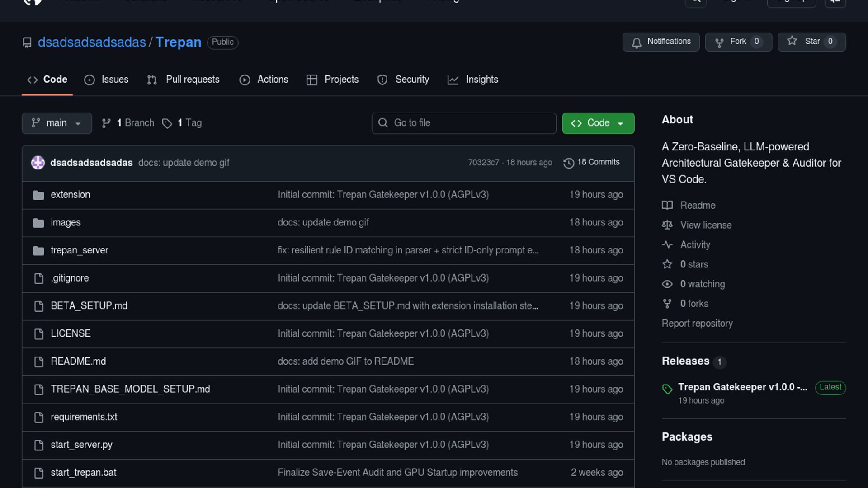Image resolution: width=868 pixels, height=488 pixels.
Task: Go to the Insights tab
Action: [472, 80]
